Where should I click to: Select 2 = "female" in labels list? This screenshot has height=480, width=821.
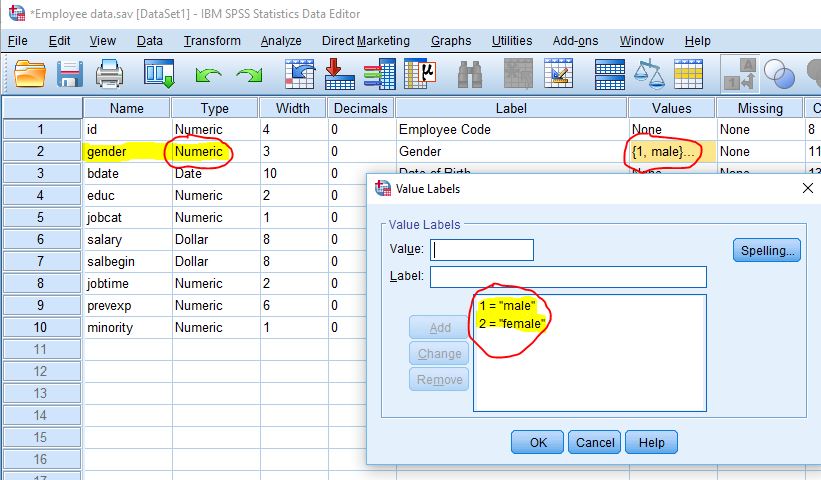click(x=512, y=323)
